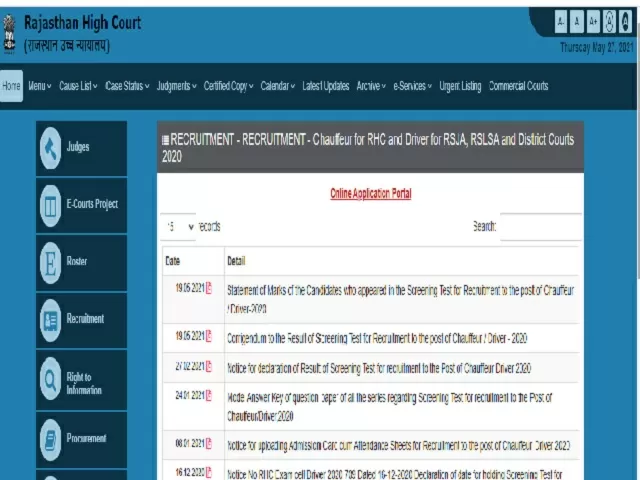The image size is (640, 480).
Task: Click the E-Courts Project label
Action: click(x=92, y=204)
